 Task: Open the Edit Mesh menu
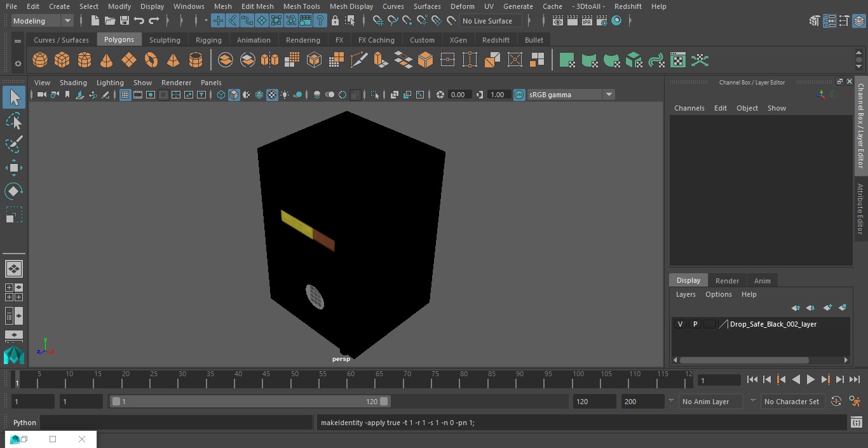[257, 6]
